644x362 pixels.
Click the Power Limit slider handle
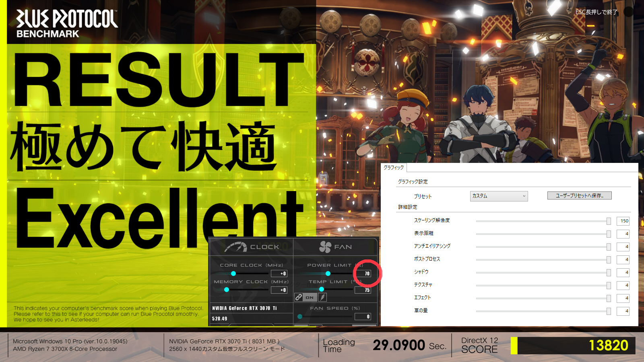[328, 274]
